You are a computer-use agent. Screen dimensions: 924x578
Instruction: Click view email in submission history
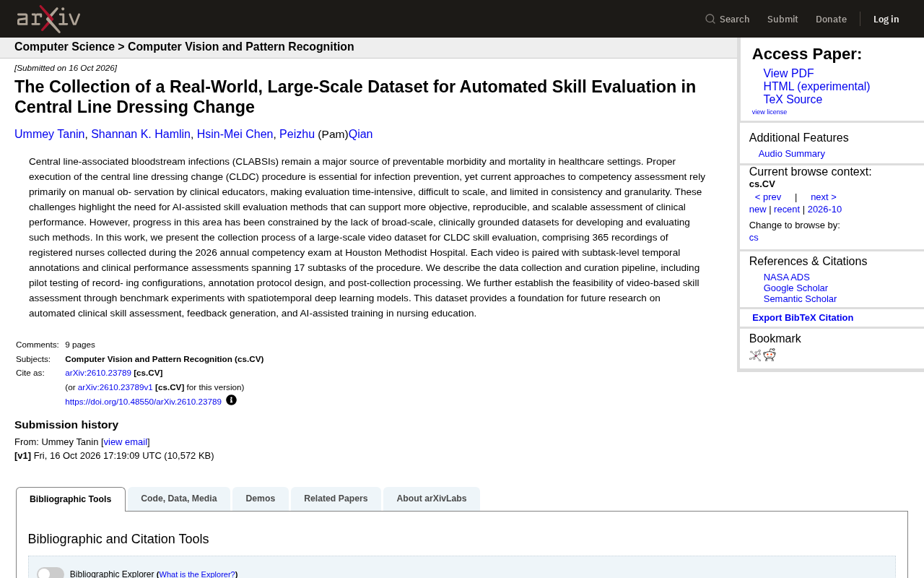tap(126, 442)
